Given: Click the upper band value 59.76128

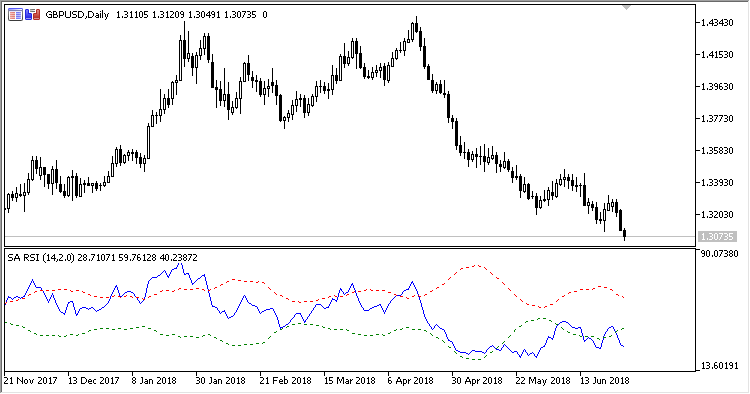Looking at the screenshot, I should [x=136, y=258].
